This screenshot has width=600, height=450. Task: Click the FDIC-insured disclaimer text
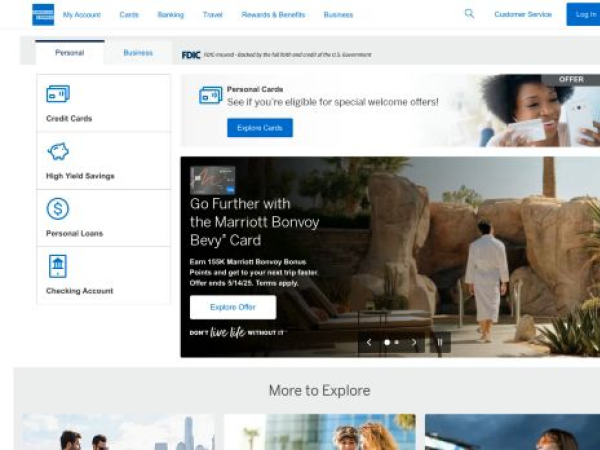click(x=287, y=55)
